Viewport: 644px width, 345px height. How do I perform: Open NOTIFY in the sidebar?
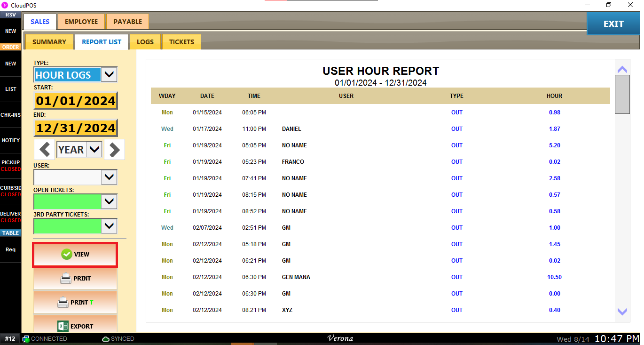[x=10, y=140]
